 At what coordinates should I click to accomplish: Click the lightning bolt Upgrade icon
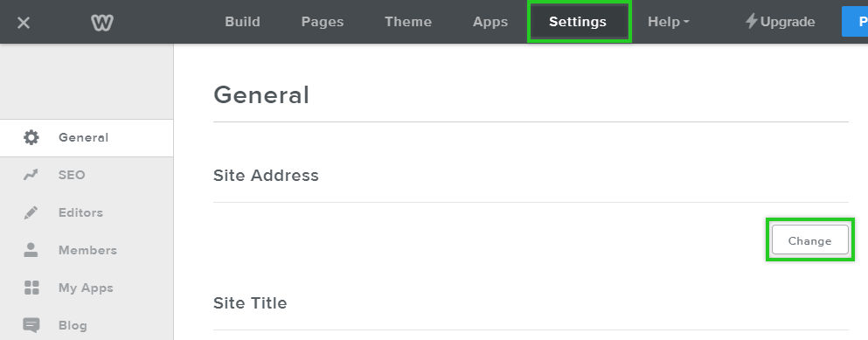(751, 22)
